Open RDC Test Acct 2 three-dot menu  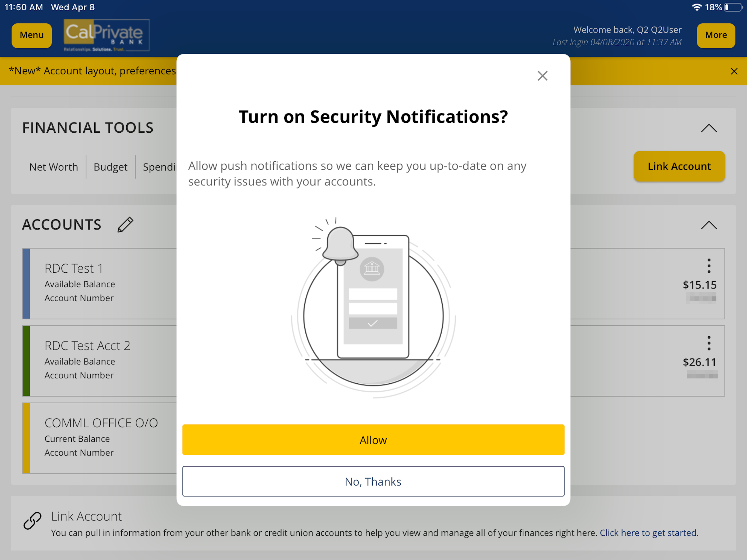click(x=709, y=343)
